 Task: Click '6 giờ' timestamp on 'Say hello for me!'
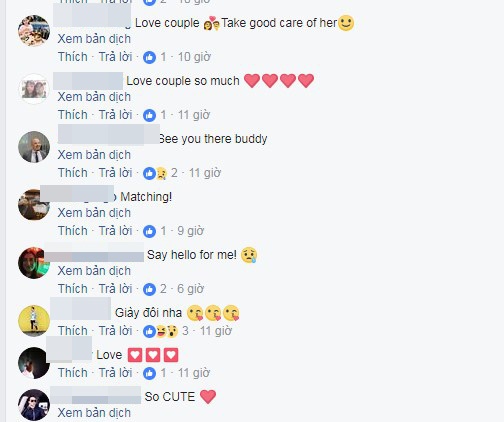click(x=190, y=289)
